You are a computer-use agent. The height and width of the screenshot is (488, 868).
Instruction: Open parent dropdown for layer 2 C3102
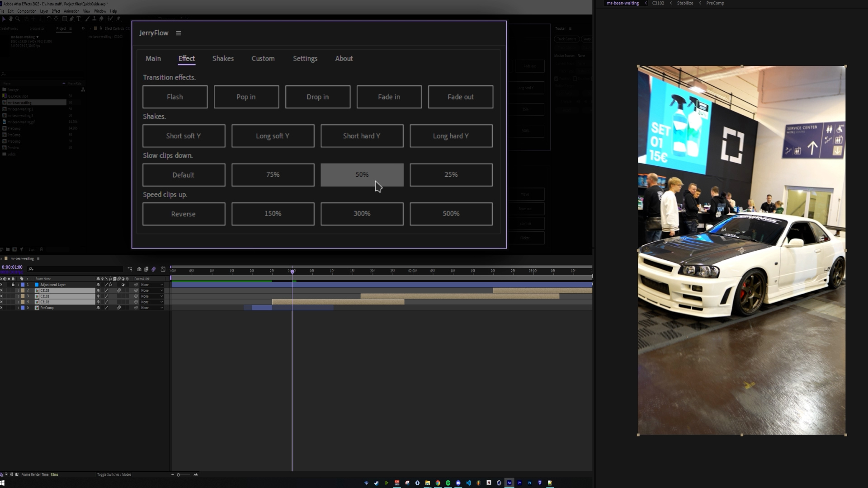152,291
